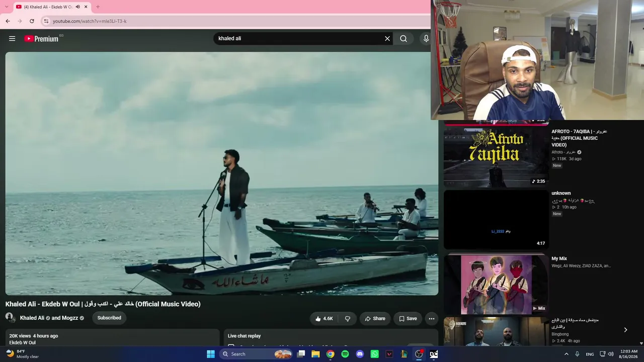644x362 pixels.
Task: Close the Khaled Ali YouTube tab
Action: [x=86, y=7]
